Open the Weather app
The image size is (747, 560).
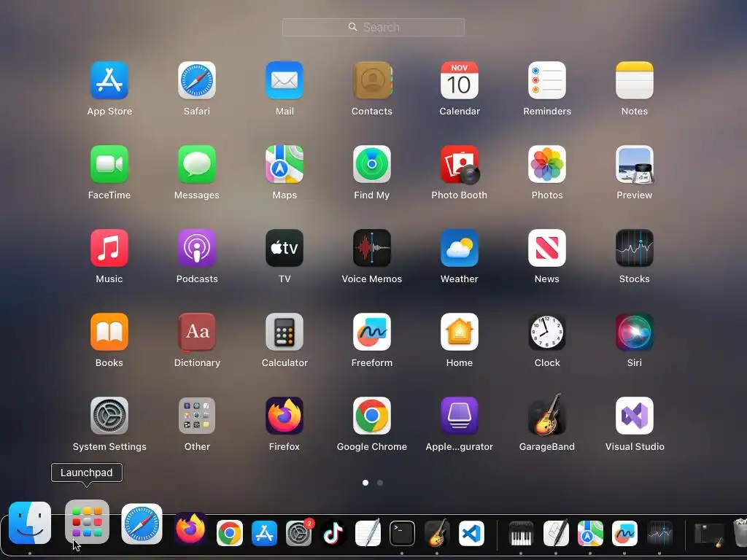coord(460,248)
